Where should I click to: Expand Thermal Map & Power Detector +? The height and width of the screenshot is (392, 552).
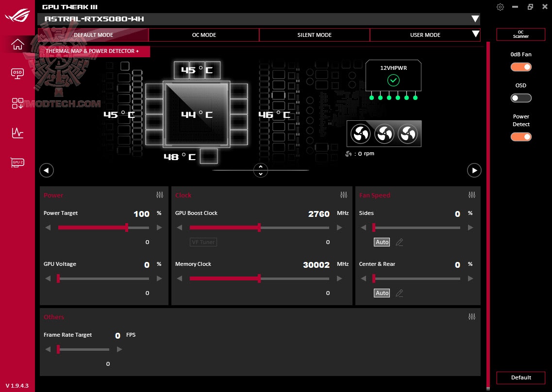(x=94, y=51)
